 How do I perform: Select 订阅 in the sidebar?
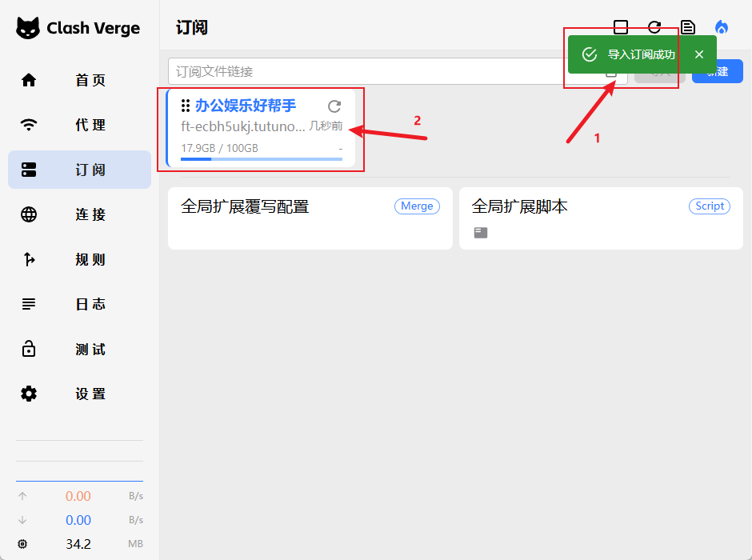pyautogui.click(x=79, y=170)
